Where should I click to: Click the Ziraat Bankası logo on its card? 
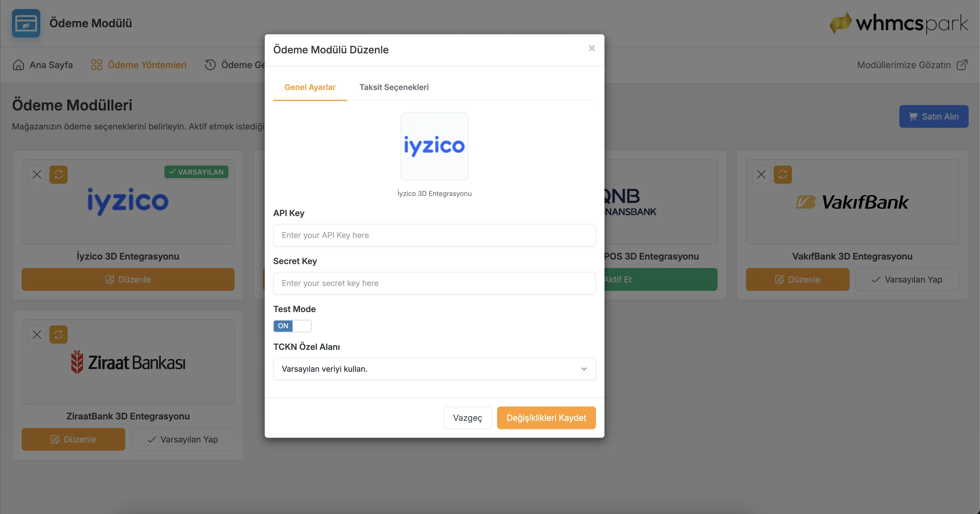(x=128, y=362)
